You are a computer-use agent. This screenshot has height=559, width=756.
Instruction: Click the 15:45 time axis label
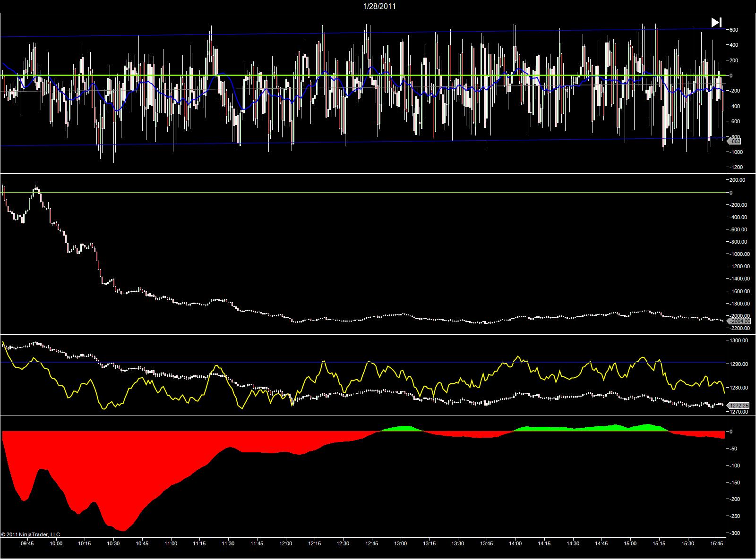[x=717, y=544]
